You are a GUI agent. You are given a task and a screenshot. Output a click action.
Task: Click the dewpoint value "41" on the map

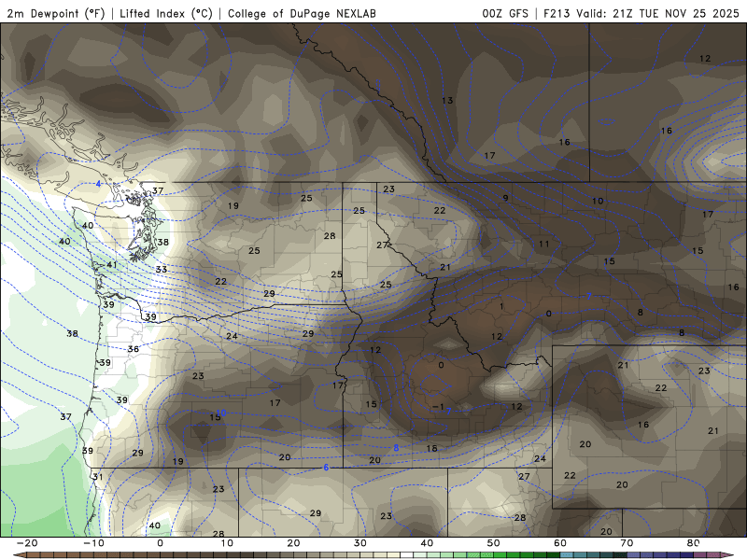pos(111,265)
